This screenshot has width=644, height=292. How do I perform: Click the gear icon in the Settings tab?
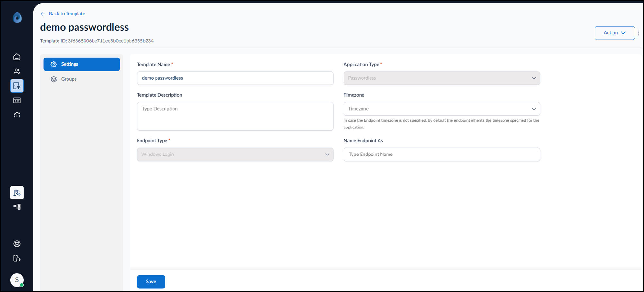click(x=54, y=64)
